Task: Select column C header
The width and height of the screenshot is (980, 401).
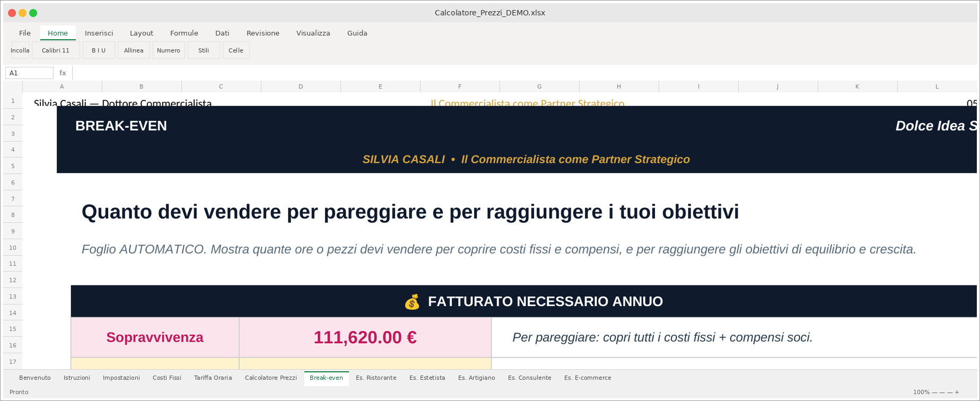Action: 221,86
